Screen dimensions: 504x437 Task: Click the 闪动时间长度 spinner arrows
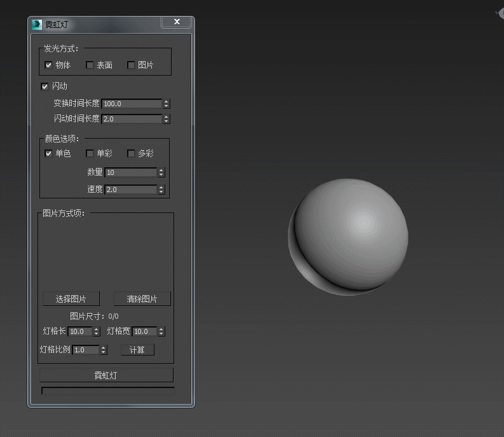(167, 119)
